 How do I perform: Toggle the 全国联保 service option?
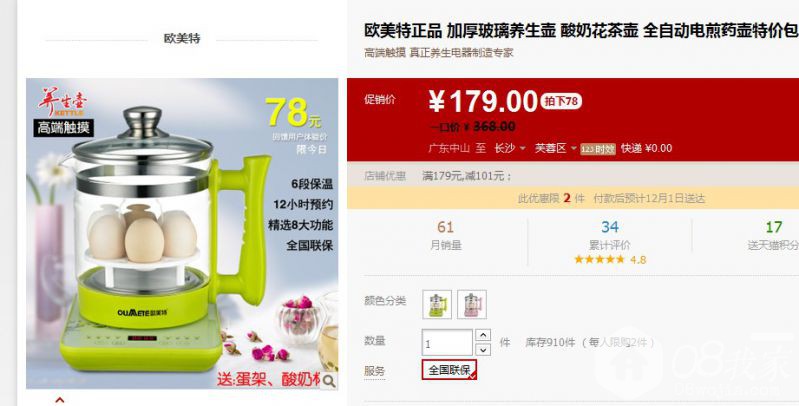click(449, 370)
